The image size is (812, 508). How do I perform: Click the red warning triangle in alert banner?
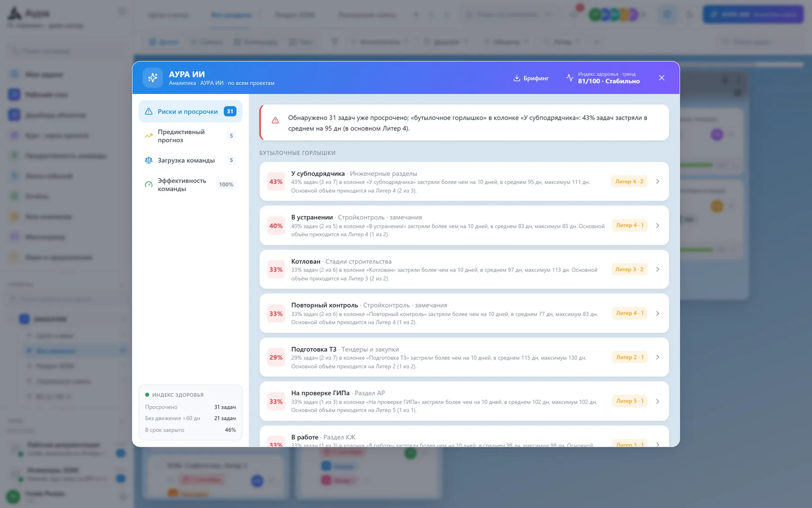[x=275, y=121]
